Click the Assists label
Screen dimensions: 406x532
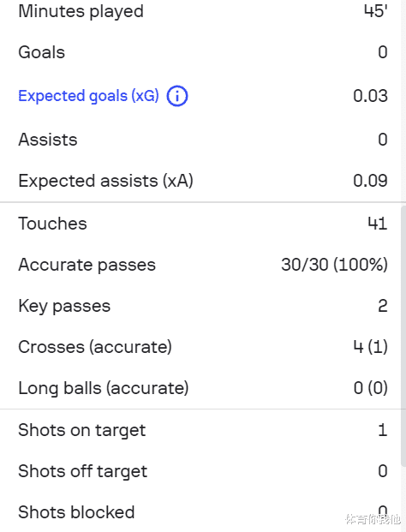pos(48,140)
